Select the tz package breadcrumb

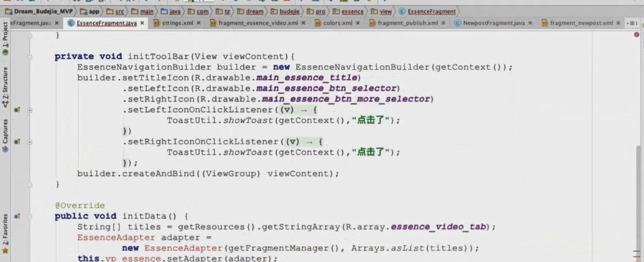223,11
